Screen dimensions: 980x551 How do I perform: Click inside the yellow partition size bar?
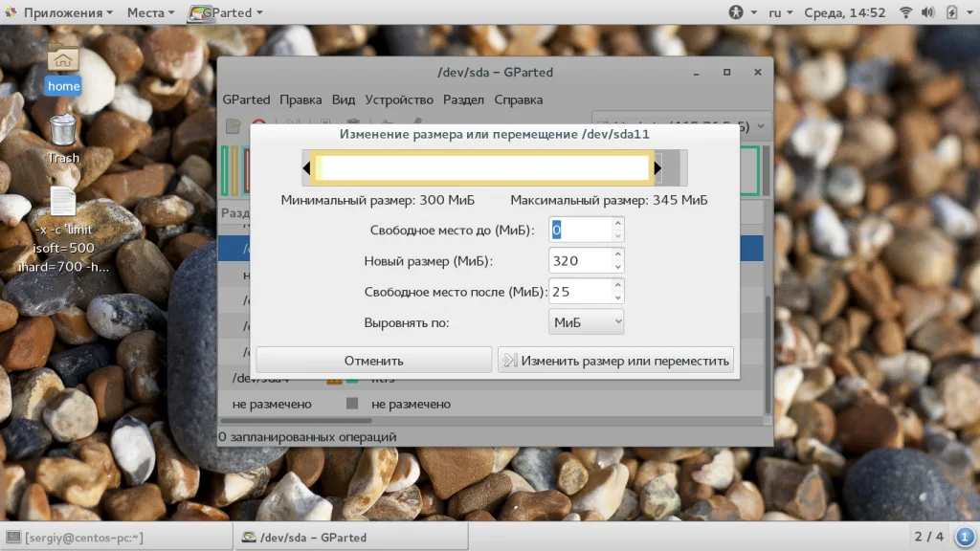pyautogui.click(x=482, y=168)
